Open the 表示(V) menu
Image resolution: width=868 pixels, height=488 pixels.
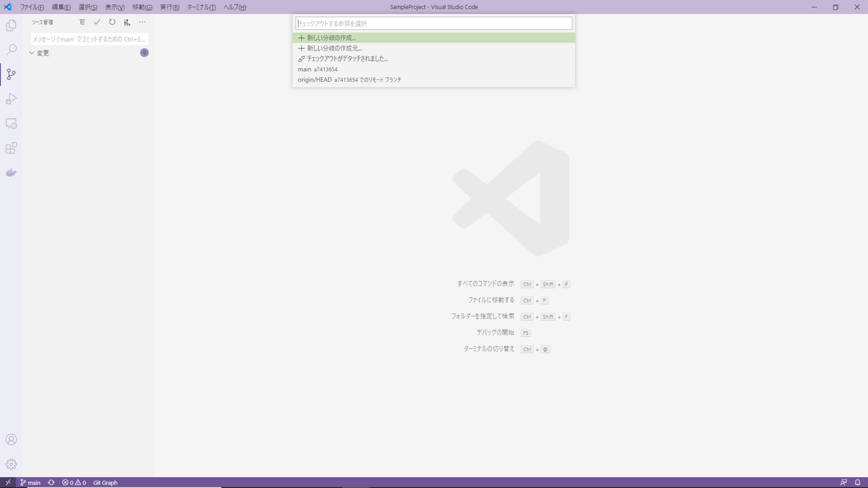(115, 7)
